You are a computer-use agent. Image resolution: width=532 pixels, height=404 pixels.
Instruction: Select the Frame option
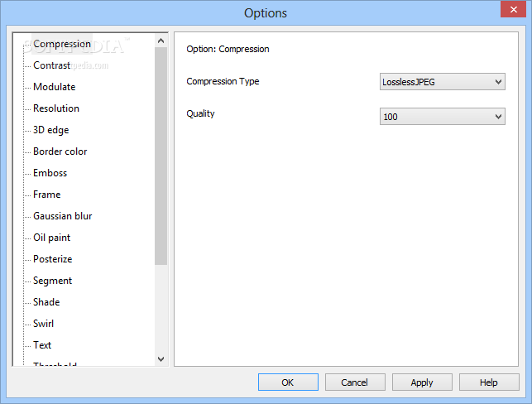click(x=46, y=195)
